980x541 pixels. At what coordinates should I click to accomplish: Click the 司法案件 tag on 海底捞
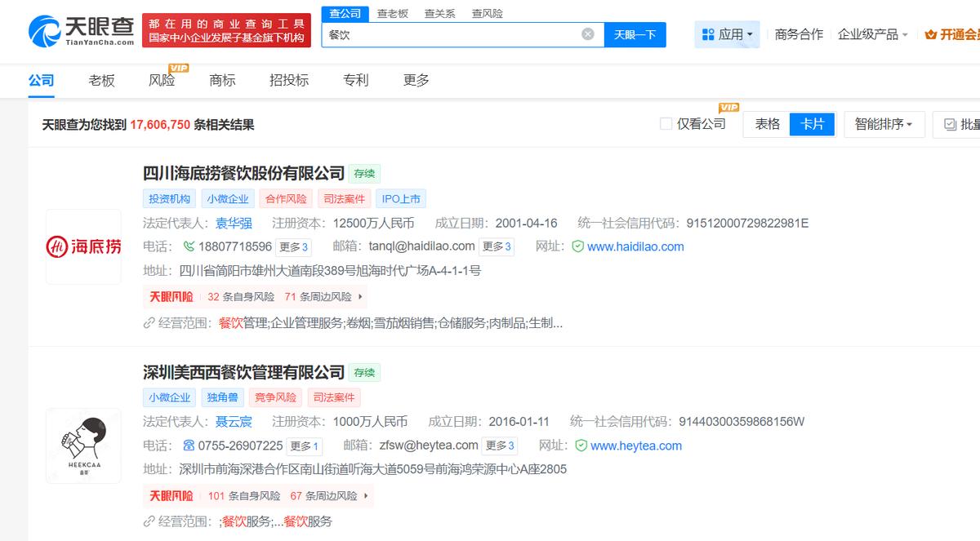click(x=344, y=198)
